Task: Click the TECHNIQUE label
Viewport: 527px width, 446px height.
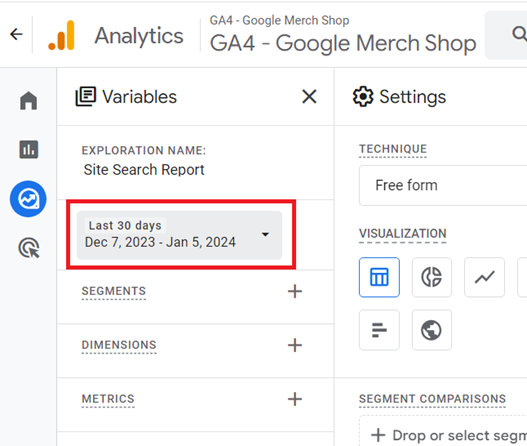Action: (x=393, y=149)
